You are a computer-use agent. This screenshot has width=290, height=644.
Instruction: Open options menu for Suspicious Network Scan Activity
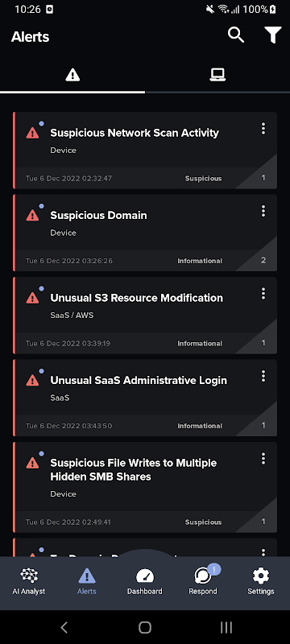[263, 129]
